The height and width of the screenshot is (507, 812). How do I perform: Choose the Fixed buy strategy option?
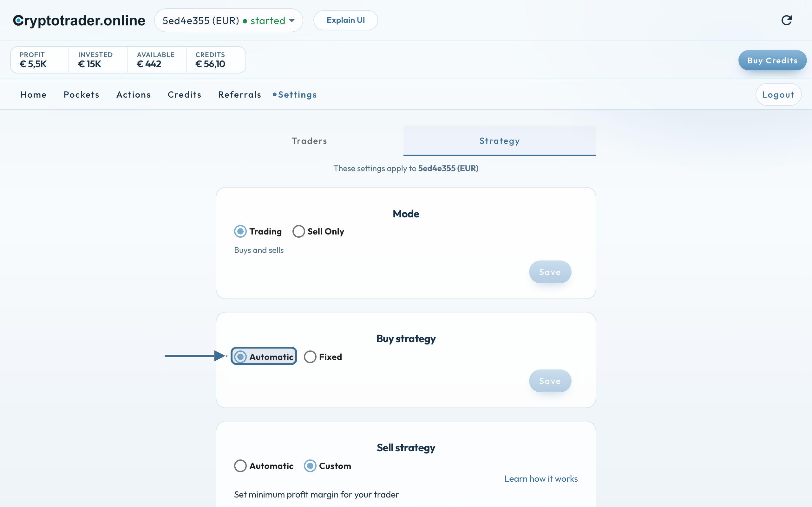(x=310, y=357)
